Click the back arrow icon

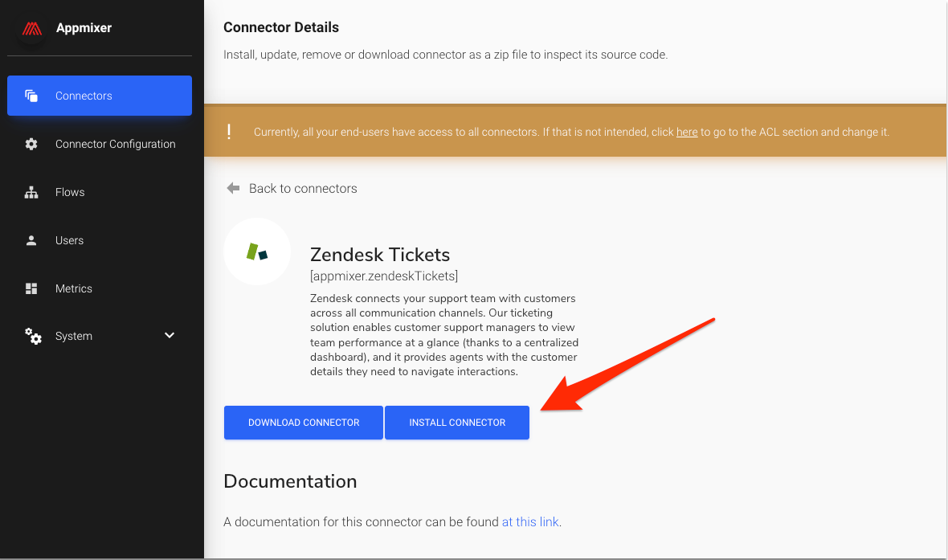(233, 188)
